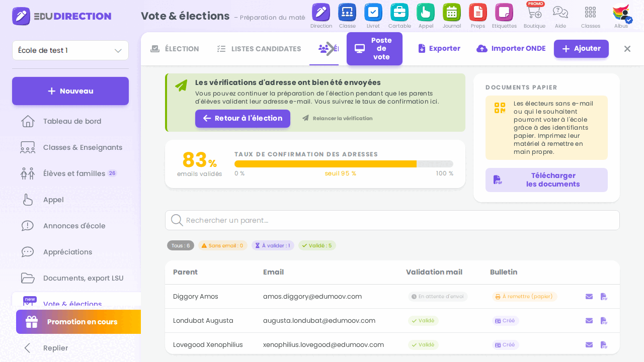Open the Boutique promo icon

pos(534,16)
